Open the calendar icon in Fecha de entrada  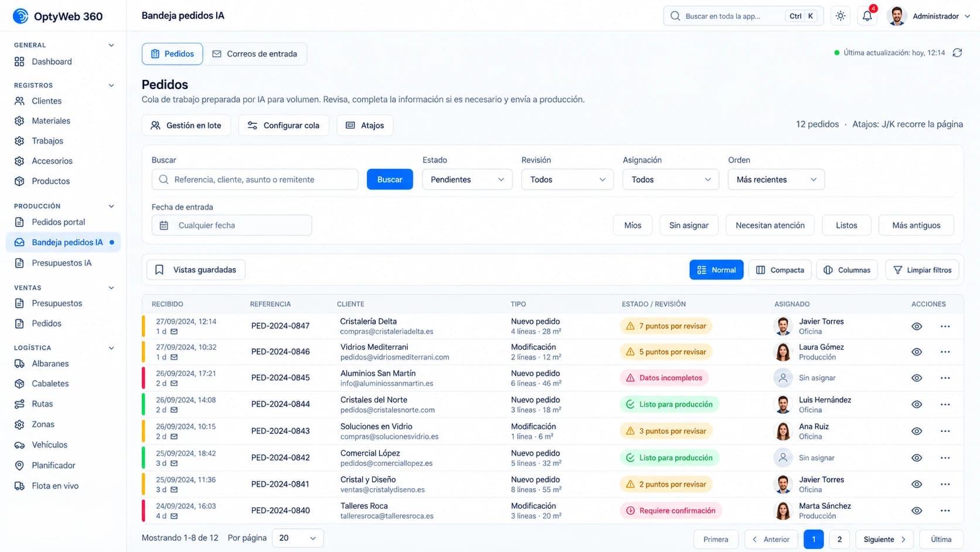click(164, 225)
